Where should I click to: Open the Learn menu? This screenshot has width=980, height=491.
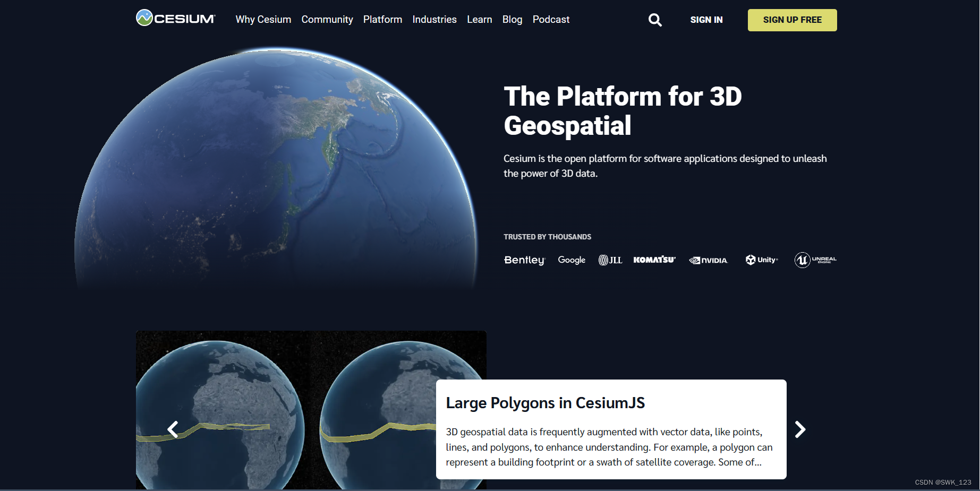click(480, 20)
